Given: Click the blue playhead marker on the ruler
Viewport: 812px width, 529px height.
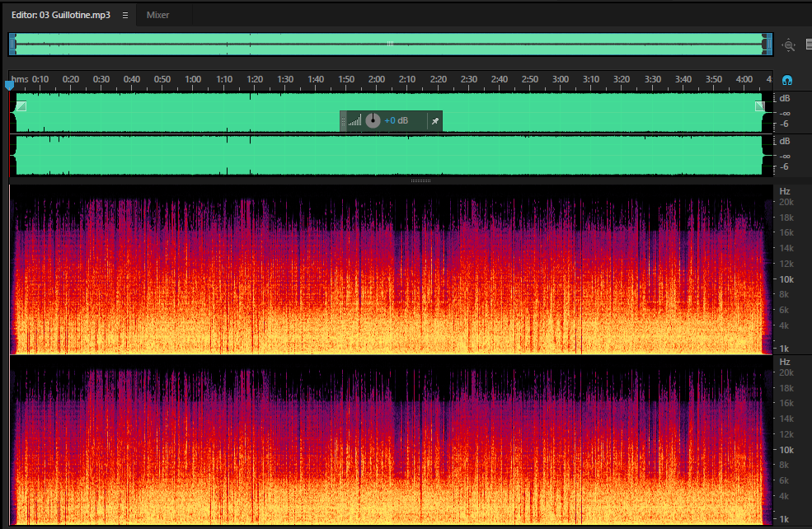Looking at the screenshot, I should coord(9,84).
